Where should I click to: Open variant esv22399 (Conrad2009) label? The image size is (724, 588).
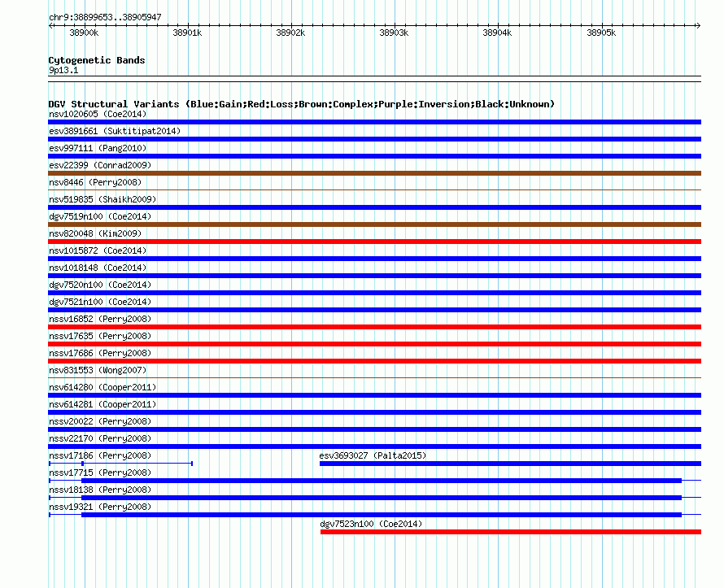[100, 165]
